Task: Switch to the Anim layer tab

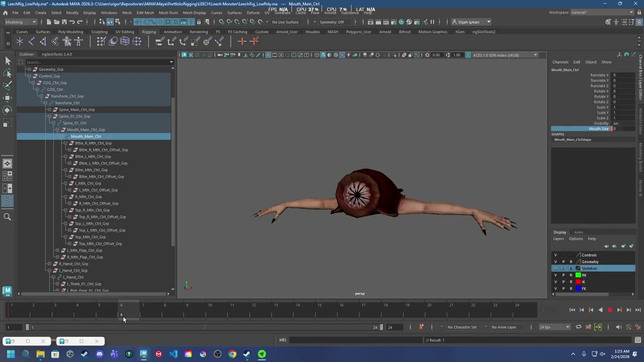Action: (x=579, y=232)
